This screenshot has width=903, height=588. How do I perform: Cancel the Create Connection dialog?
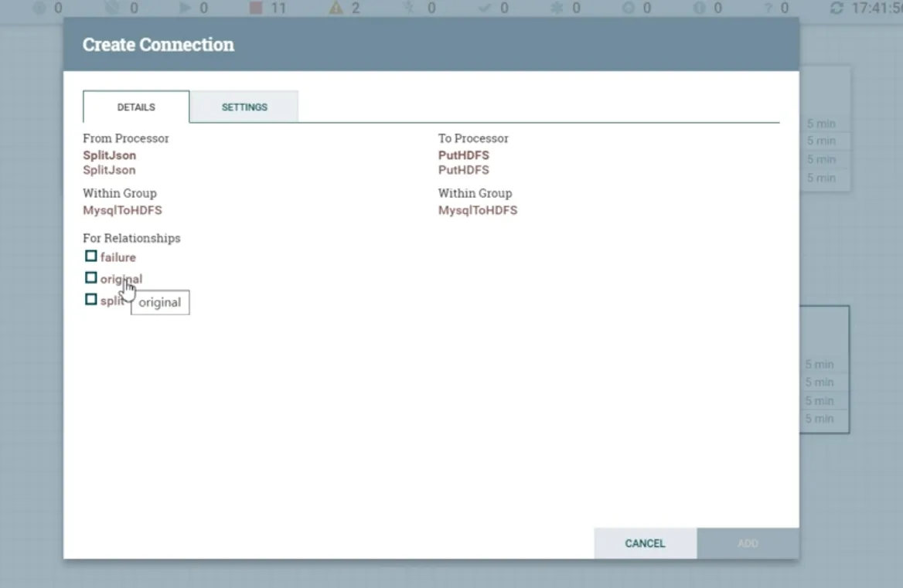tap(645, 543)
